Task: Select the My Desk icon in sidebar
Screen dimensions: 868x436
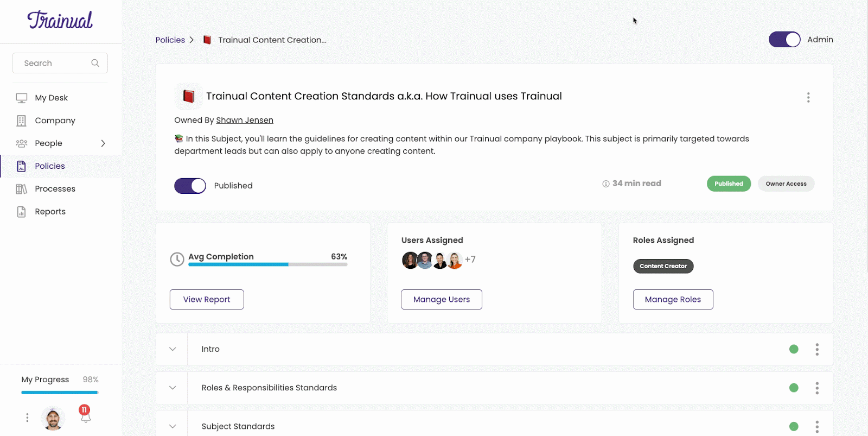Action: click(22, 98)
